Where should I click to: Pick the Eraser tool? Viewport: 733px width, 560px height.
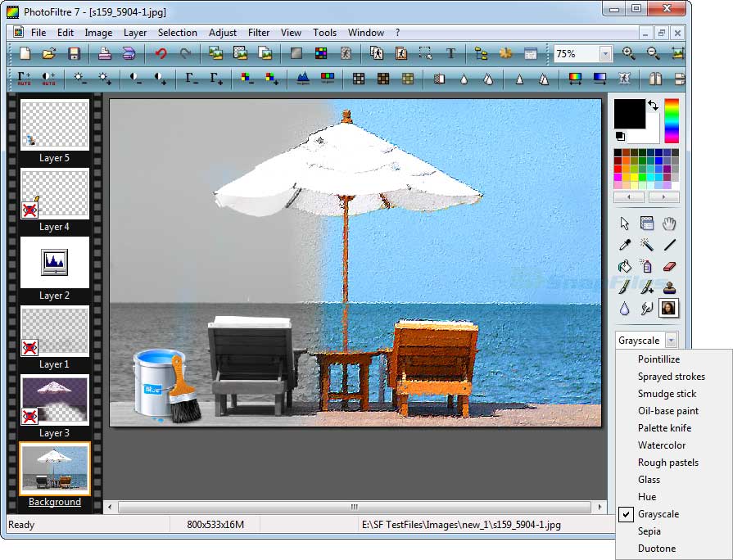click(x=669, y=265)
